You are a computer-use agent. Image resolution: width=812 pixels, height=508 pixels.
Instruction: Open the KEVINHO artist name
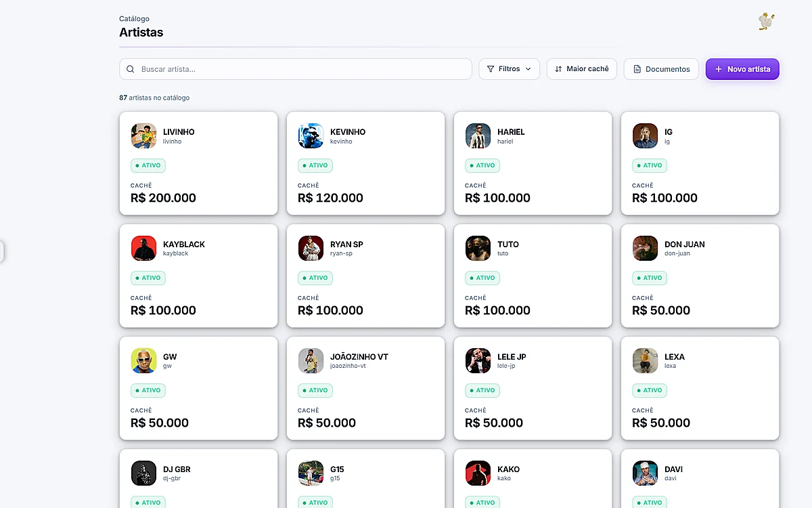tap(348, 132)
